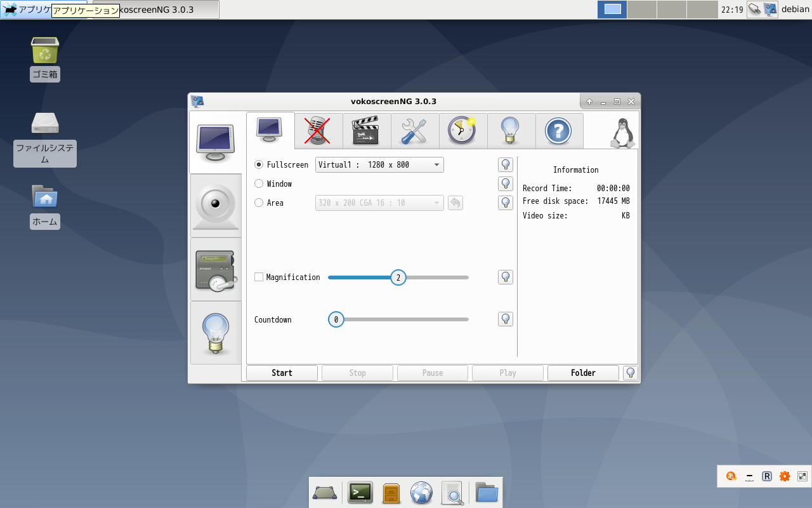The height and width of the screenshot is (508, 812).
Task: Click the network plug tray icon
Action: tap(755, 10)
